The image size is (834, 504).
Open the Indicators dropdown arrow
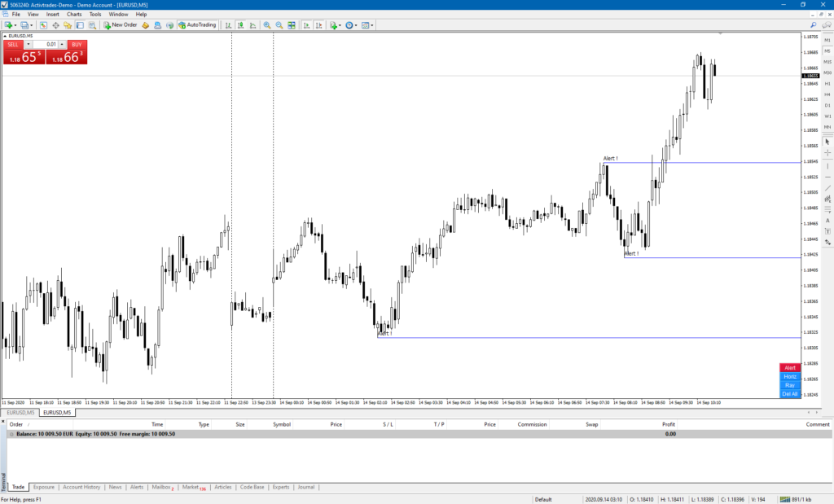[x=339, y=24]
